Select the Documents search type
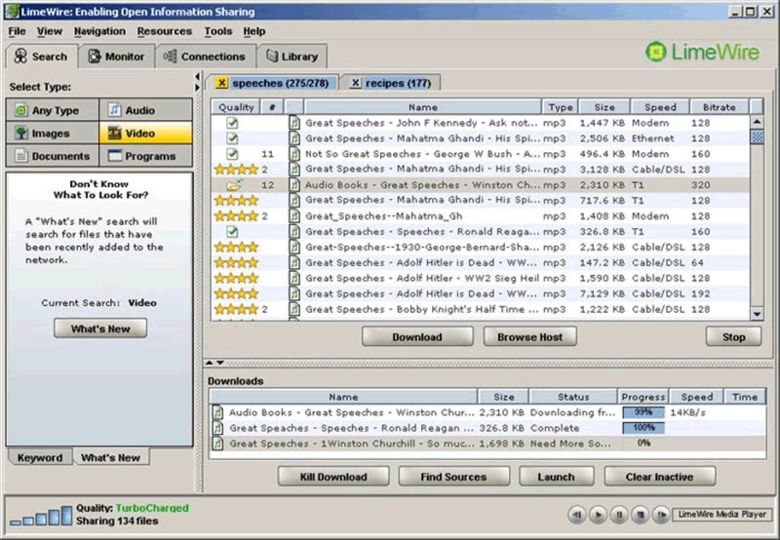780x540 pixels. 52,156
